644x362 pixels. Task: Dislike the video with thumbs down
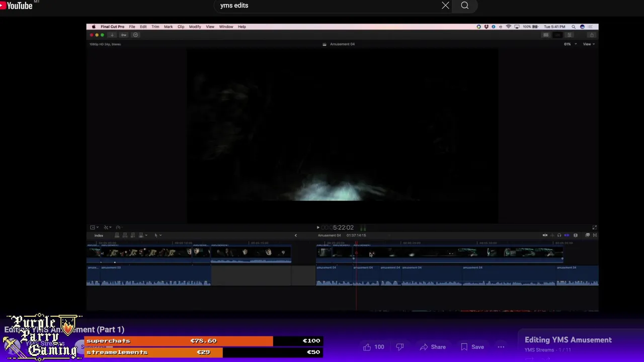tap(400, 347)
